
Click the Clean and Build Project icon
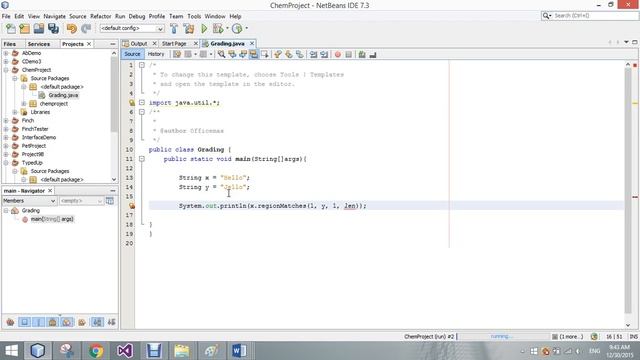[189, 29]
